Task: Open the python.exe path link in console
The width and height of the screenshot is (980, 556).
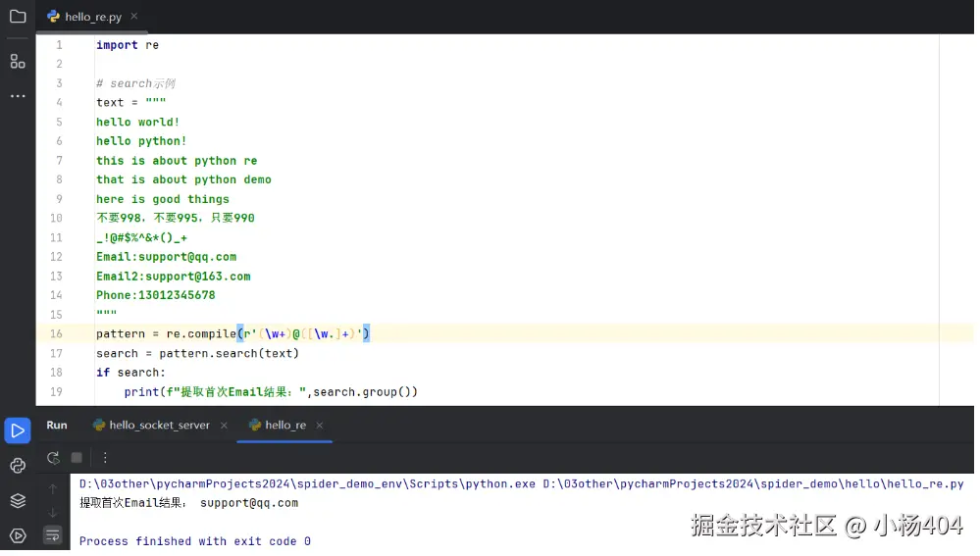Action: 307,483
